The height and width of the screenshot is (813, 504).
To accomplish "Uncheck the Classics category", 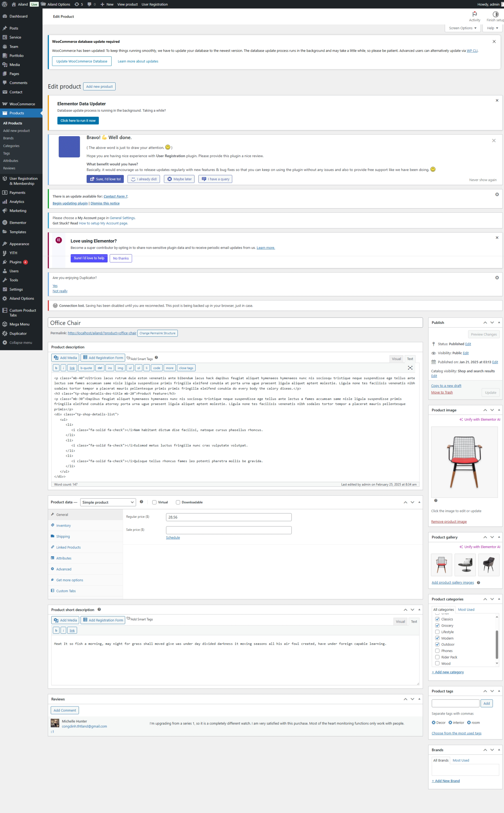I will tap(437, 619).
